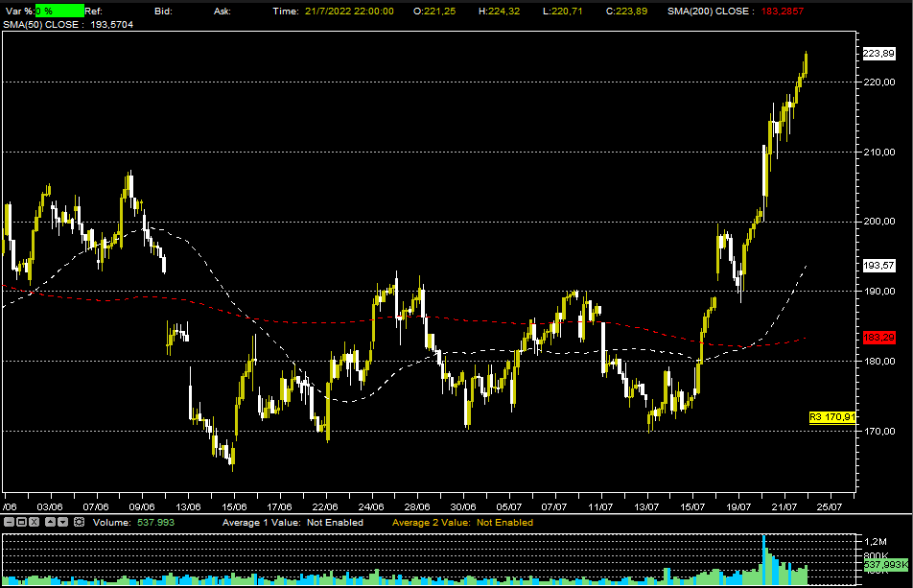This screenshot has width=913, height=588.
Task: Click the green Var % value box
Action: click(x=59, y=11)
